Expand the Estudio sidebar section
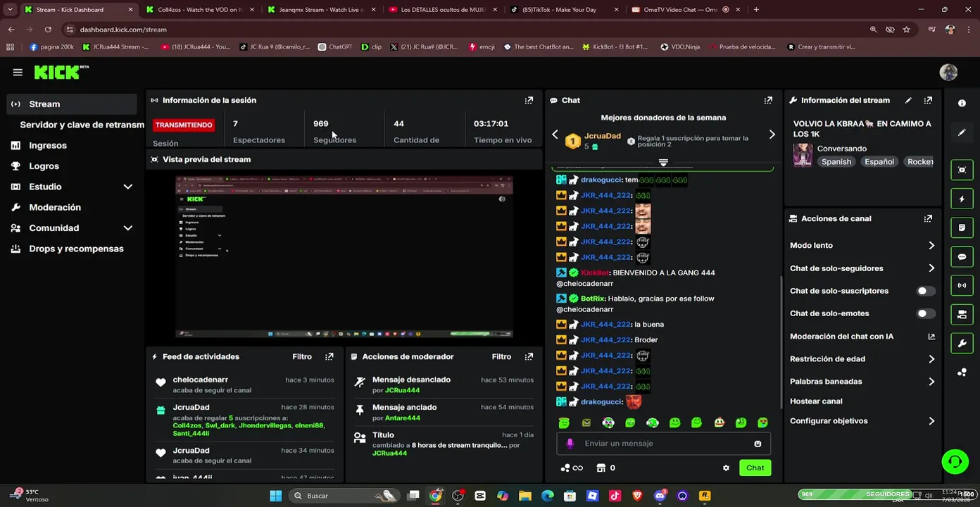 click(127, 187)
